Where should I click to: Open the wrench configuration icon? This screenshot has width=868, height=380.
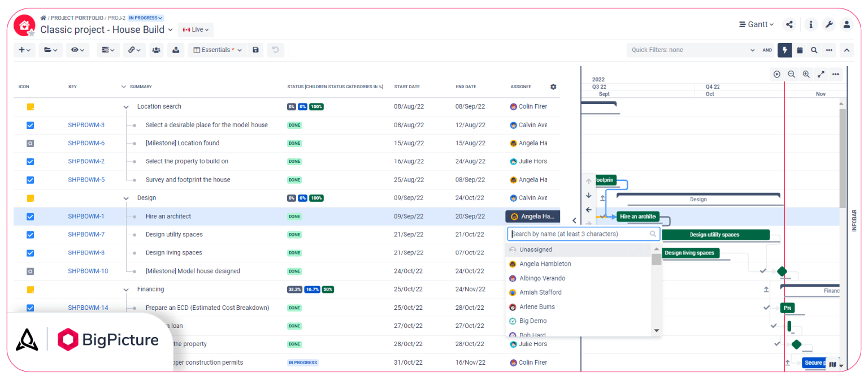[x=829, y=24]
